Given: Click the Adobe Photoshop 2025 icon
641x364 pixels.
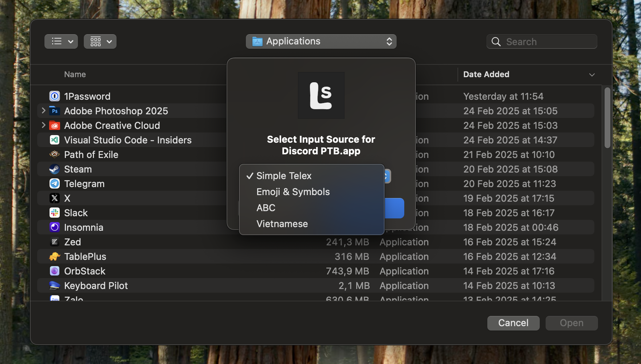Looking at the screenshot, I should (55, 111).
